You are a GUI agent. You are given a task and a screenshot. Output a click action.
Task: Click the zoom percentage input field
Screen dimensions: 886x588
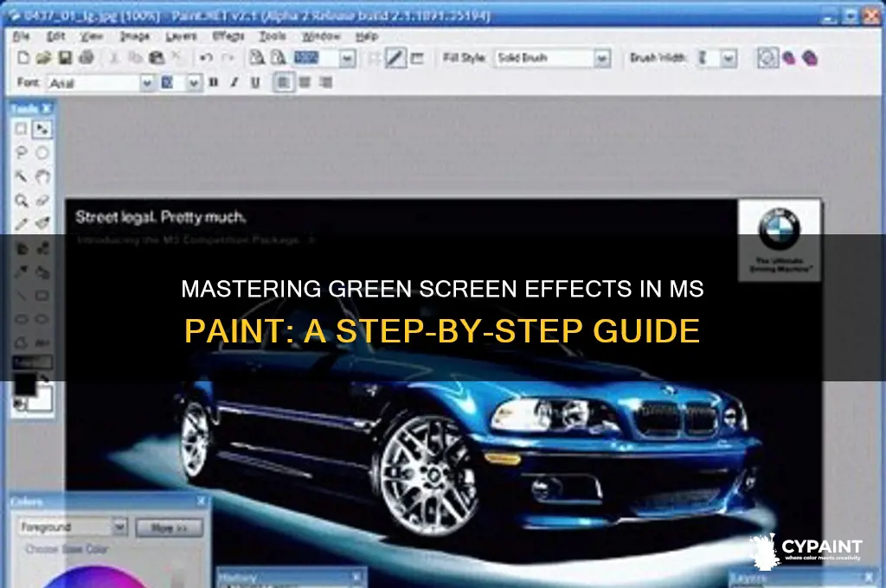[x=316, y=58]
